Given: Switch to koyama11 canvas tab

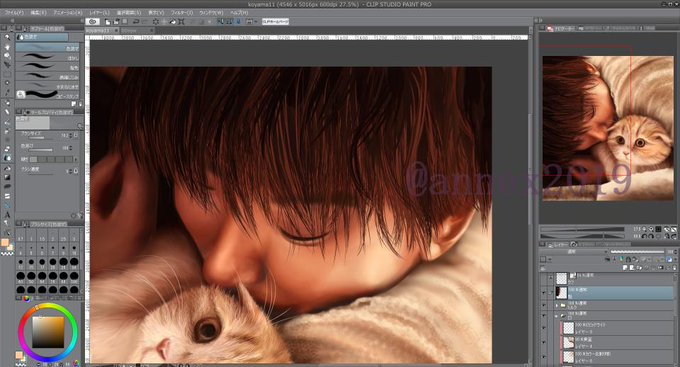Looking at the screenshot, I should click(x=102, y=31).
